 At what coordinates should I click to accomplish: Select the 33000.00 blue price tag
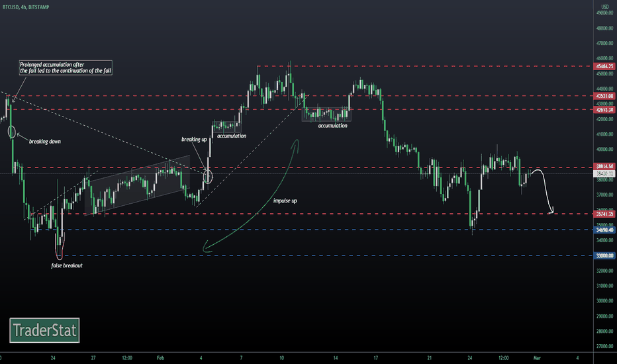click(604, 255)
